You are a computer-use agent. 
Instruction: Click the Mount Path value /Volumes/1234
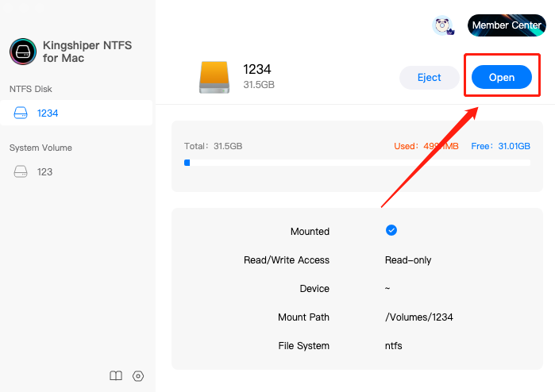pos(418,317)
